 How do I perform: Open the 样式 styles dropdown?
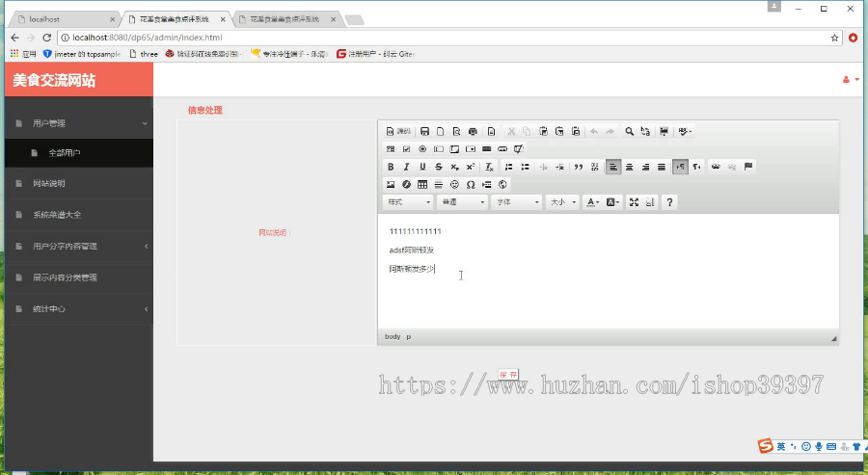click(408, 202)
